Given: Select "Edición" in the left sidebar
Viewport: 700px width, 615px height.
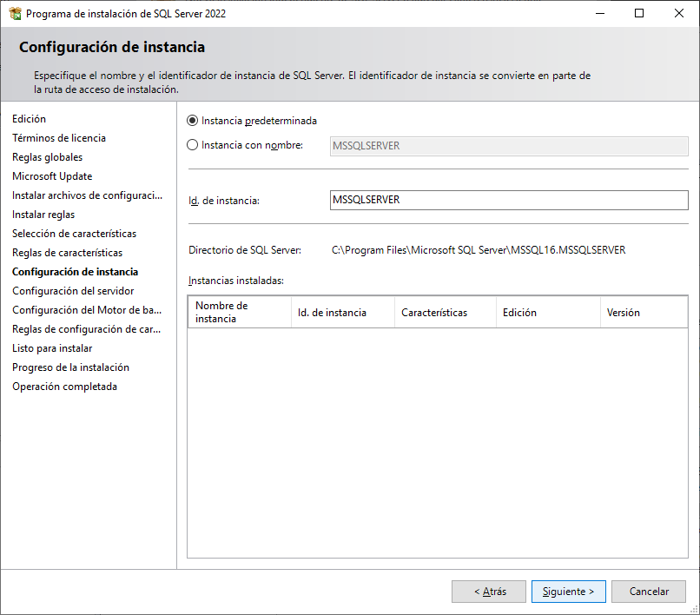Looking at the screenshot, I should [29, 118].
